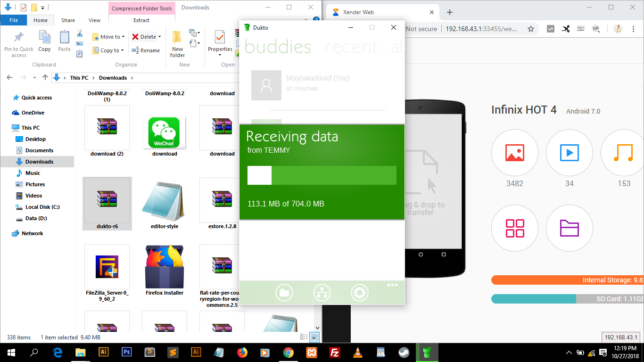Select WeChat download thumbnail
The height and width of the screenshot is (362, 644).
pos(165,132)
